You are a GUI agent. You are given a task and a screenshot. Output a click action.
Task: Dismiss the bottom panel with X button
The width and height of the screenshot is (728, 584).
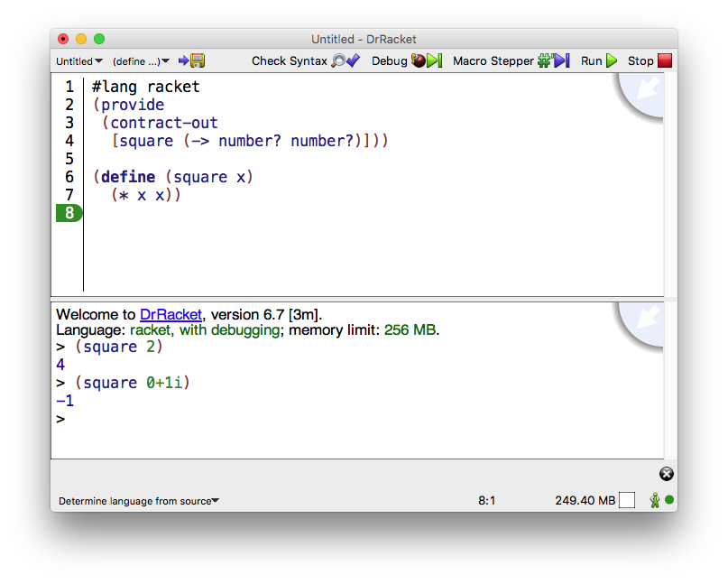[667, 474]
